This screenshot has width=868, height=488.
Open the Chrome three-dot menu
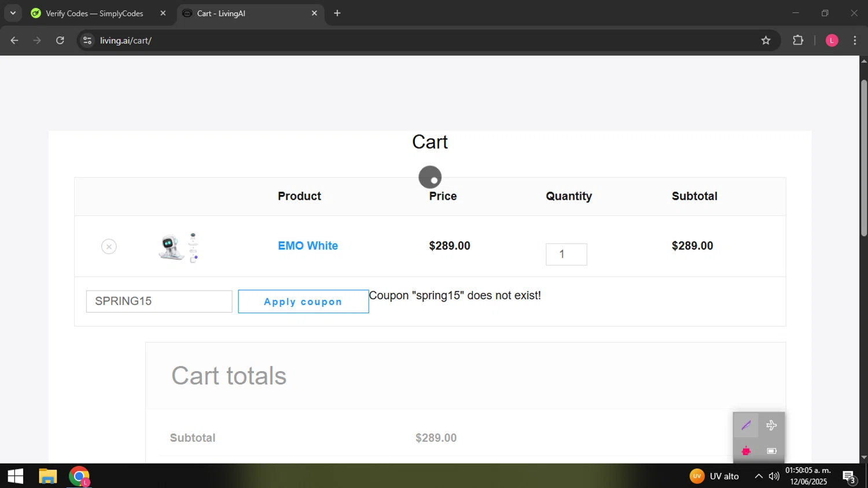point(855,41)
